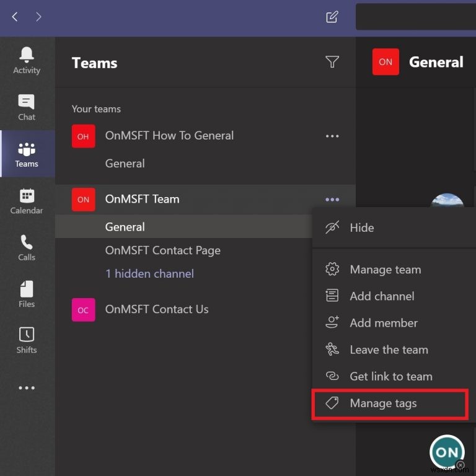Screen dimensions: 476x476
Task: Click the ON avatar beside OnMSFT Team
Action: click(84, 200)
